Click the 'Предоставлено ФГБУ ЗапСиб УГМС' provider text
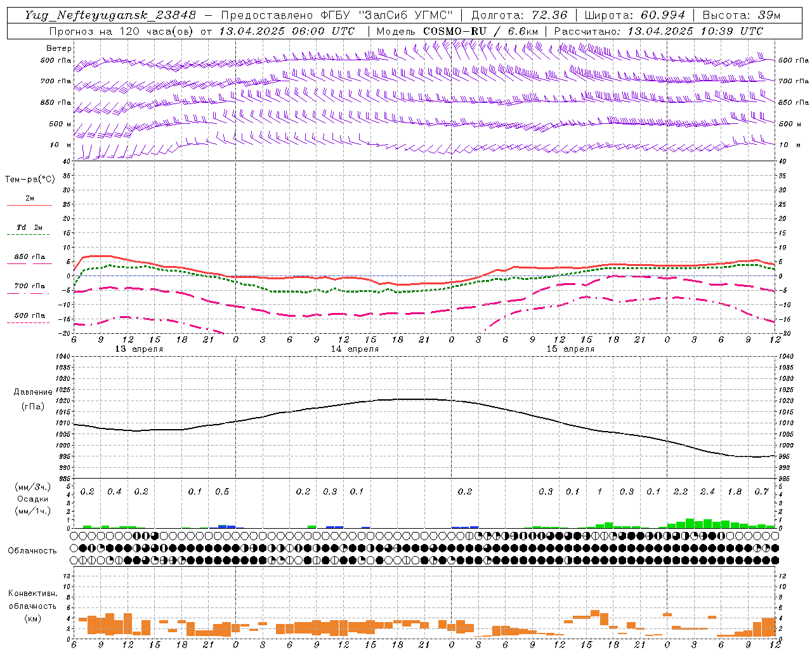This screenshot has width=812, height=650. pos(336,15)
